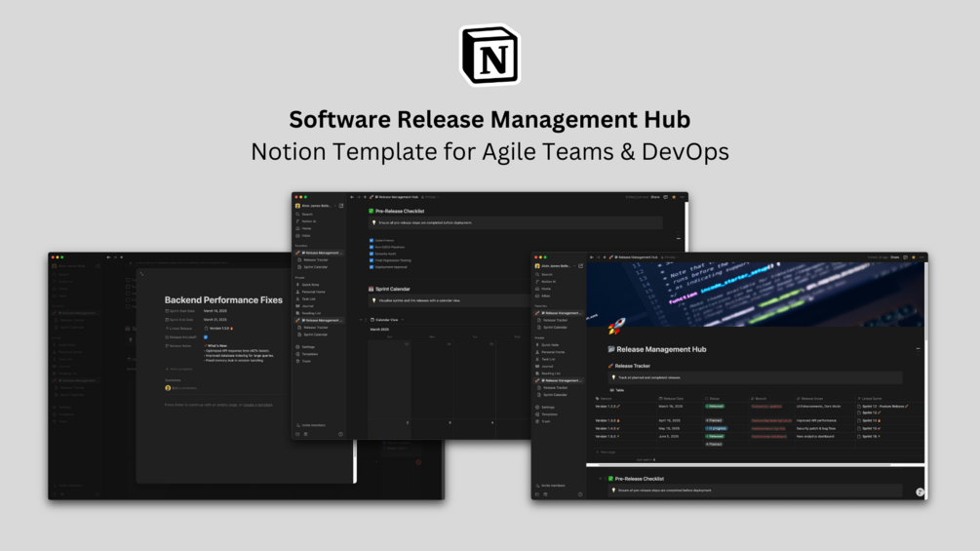Open Settings in the right window sidebar
The height and width of the screenshot is (551, 980).
coord(546,407)
